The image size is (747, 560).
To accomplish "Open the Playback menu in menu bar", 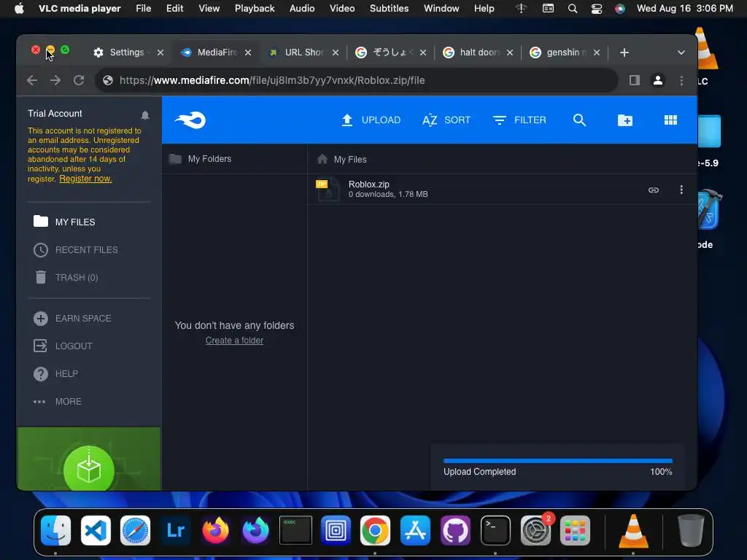I will coord(255,8).
